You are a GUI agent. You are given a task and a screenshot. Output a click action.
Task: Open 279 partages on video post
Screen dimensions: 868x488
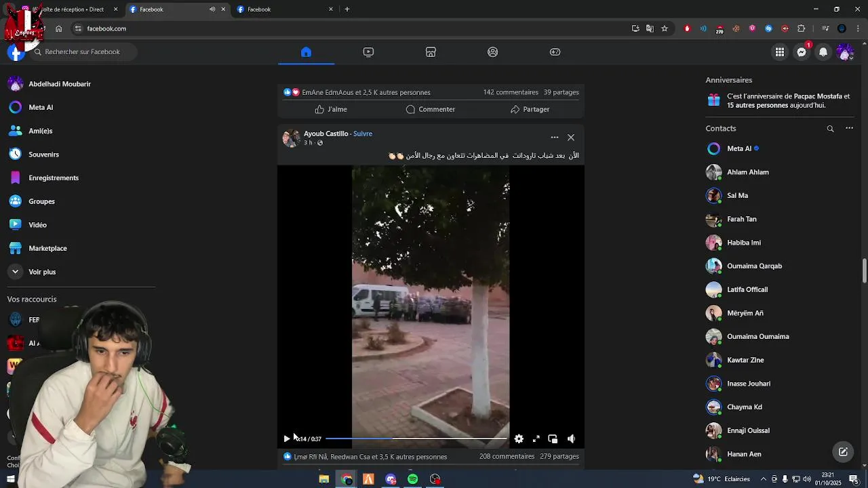coord(559,457)
